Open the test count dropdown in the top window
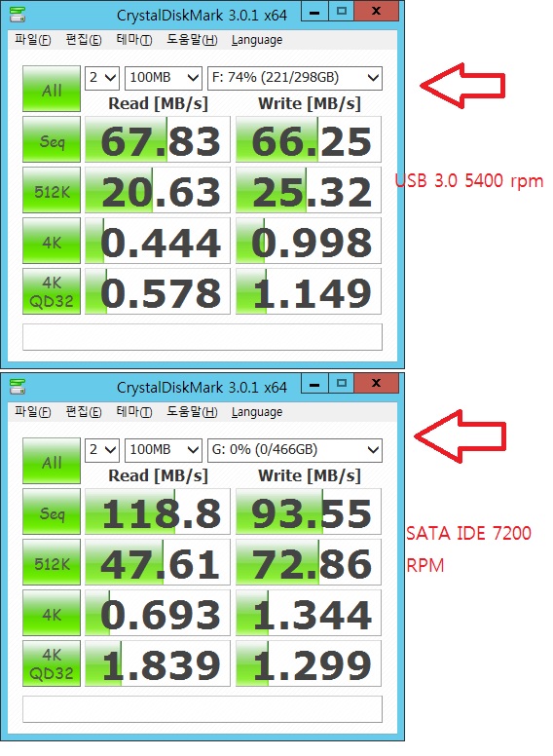553x756 pixels. 102,78
